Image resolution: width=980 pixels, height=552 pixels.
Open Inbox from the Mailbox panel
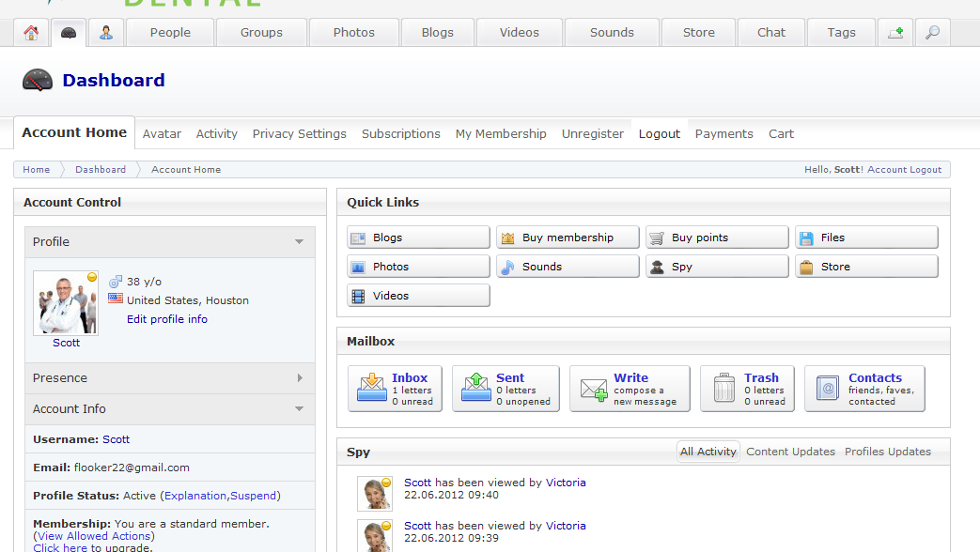[395, 389]
